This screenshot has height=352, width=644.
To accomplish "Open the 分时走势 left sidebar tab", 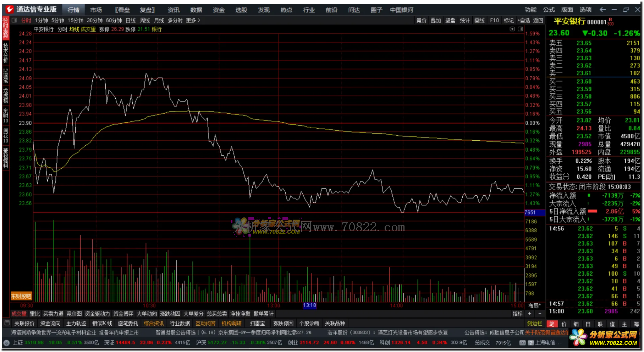I will 6,28.
